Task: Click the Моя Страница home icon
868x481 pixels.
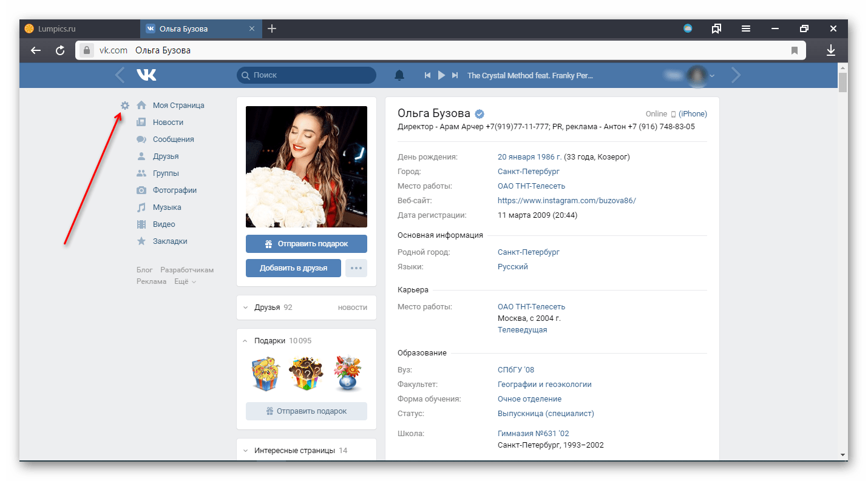Action: pos(141,105)
